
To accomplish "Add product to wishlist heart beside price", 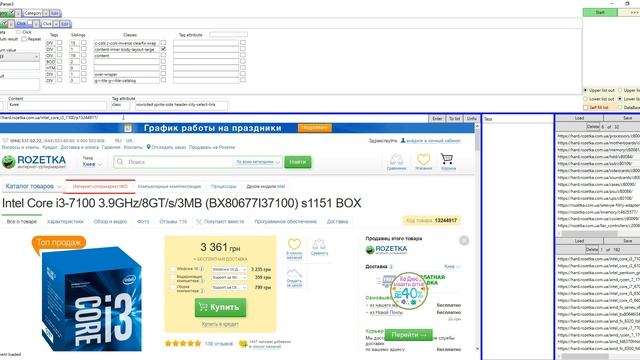I will [x=294, y=244].
